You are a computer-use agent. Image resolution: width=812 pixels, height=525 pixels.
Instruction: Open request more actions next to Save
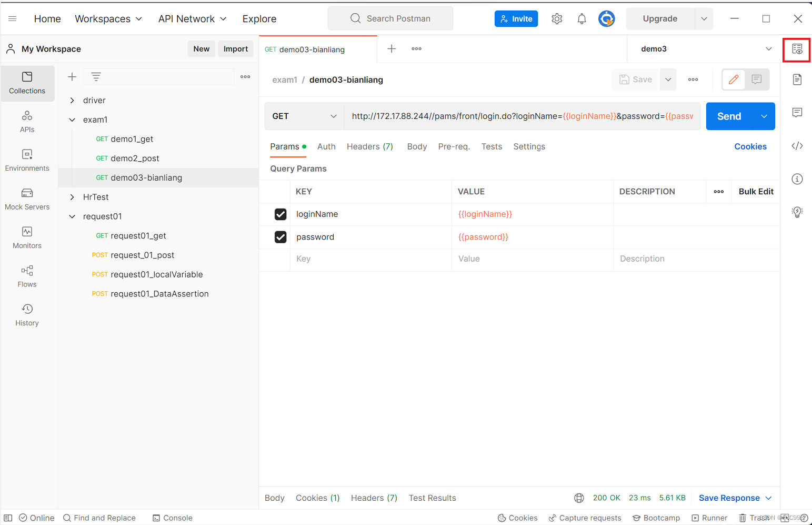693,80
